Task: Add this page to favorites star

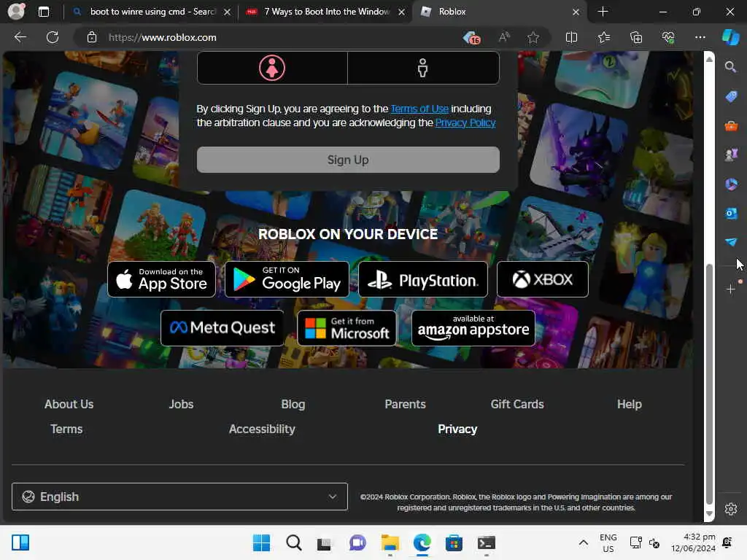Action: coord(533,37)
